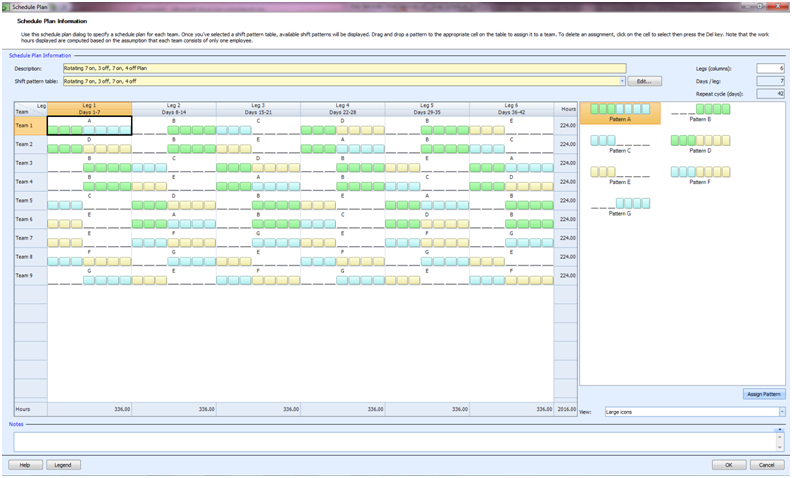Click in the Description input field

click(x=344, y=68)
